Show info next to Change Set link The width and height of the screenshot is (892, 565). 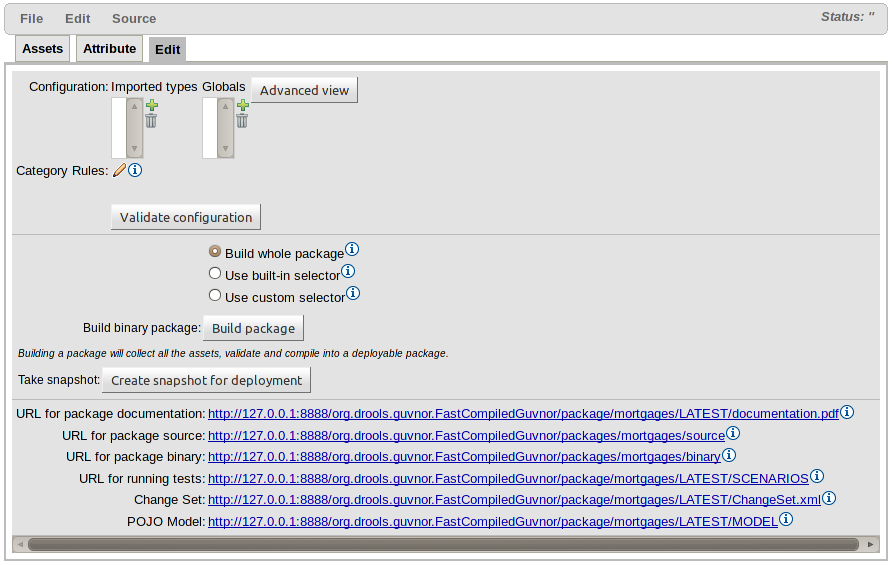(829, 498)
